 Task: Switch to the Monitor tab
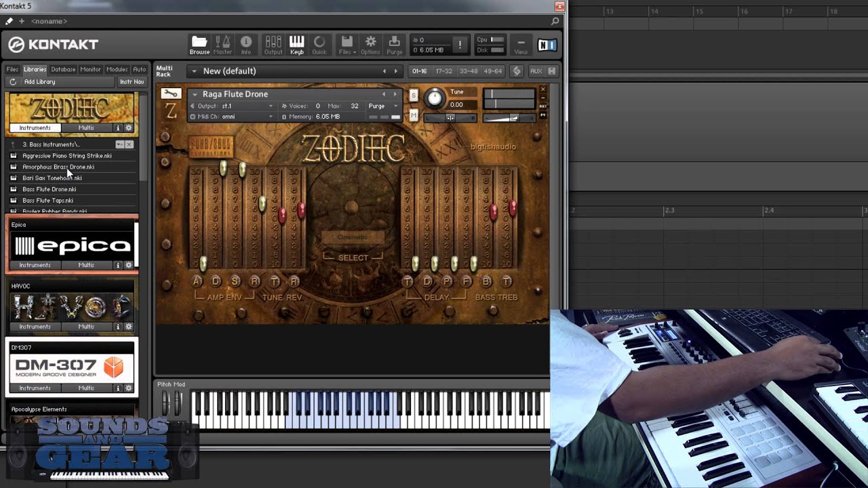[x=90, y=69]
